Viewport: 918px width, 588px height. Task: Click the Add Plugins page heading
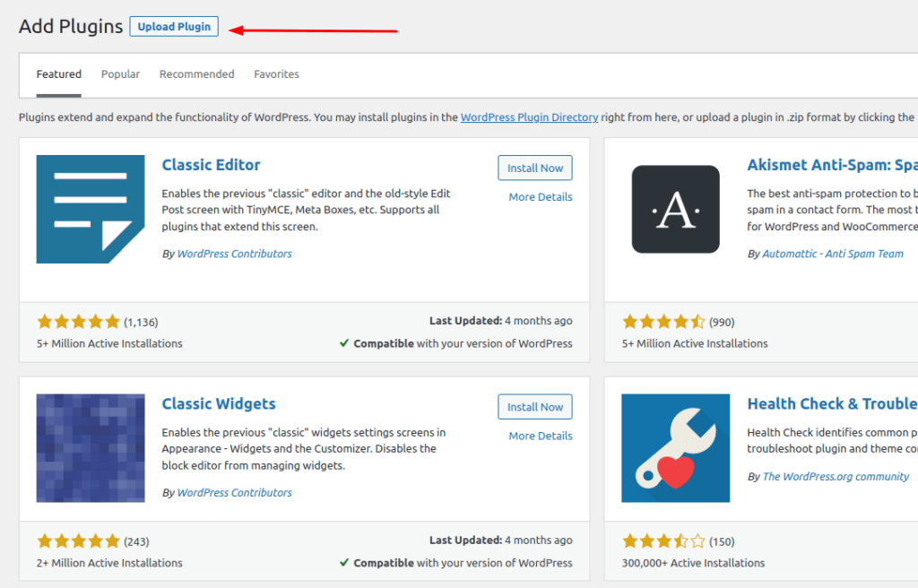[71, 27]
